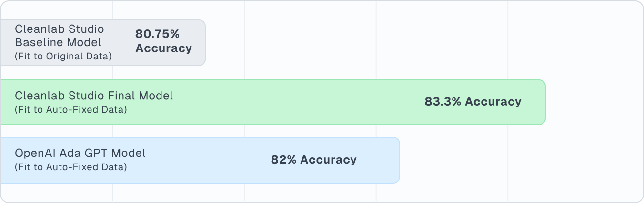Click the "(Fit to Original Data)" subtitle
The image size is (644, 203).
point(63,56)
